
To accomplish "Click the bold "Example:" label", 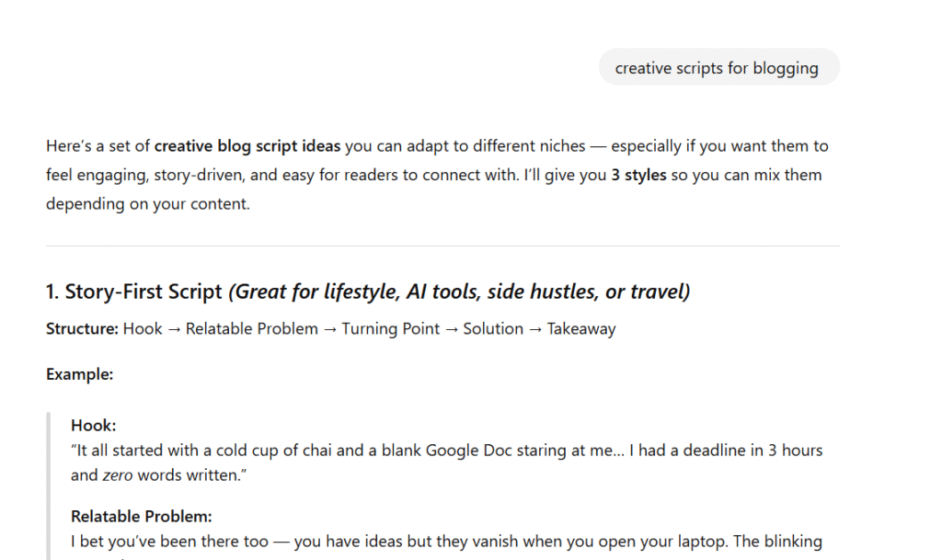I will (79, 374).
